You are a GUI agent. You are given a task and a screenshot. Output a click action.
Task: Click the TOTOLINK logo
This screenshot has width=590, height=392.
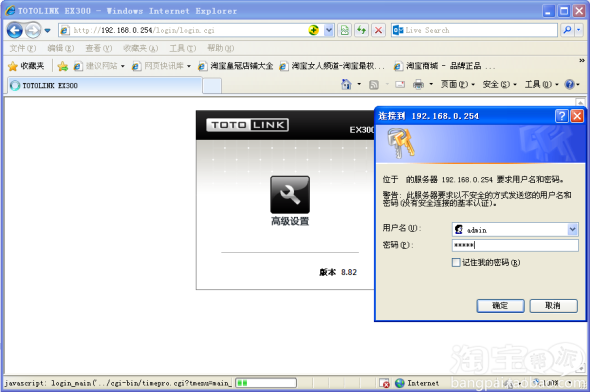[x=248, y=125]
